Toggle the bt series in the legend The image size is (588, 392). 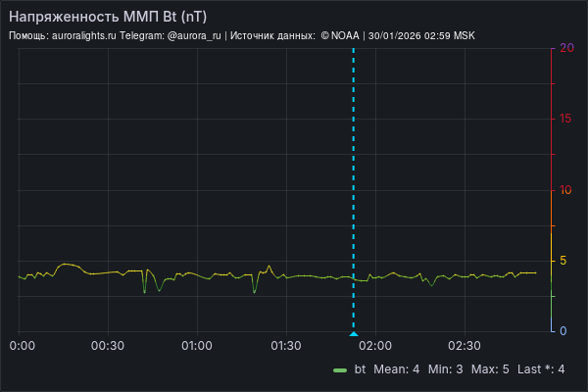pos(360,369)
